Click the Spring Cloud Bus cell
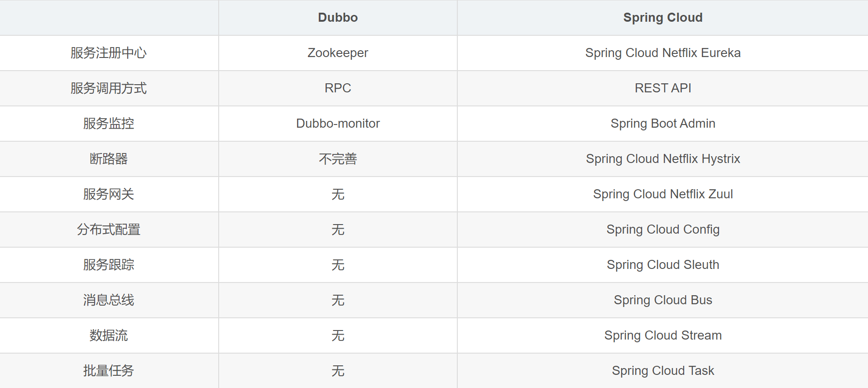The width and height of the screenshot is (868, 388). pyautogui.click(x=662, y=300)
